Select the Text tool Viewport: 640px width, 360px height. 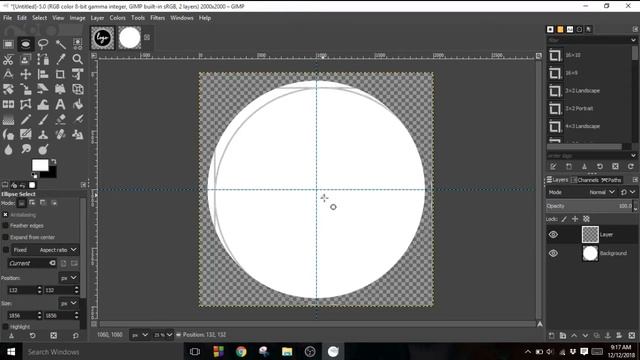coord(60,104)
